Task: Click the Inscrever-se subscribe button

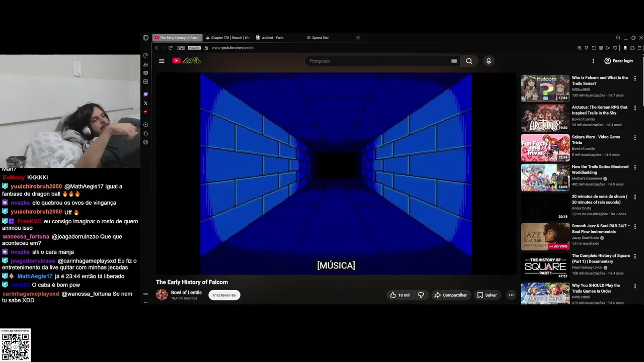Action: pyautogui.click(x=224, y=295)
